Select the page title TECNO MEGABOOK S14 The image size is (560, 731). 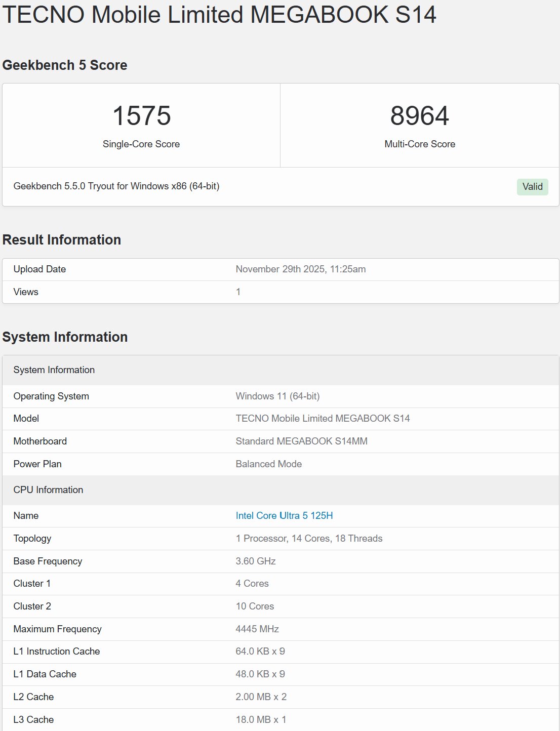click(x=219, y=14)
